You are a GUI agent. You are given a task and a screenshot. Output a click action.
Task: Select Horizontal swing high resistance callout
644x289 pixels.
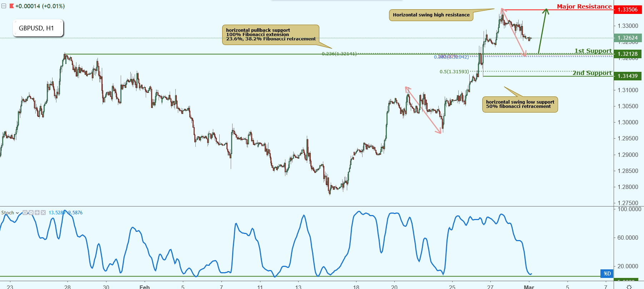pos(431,15)
